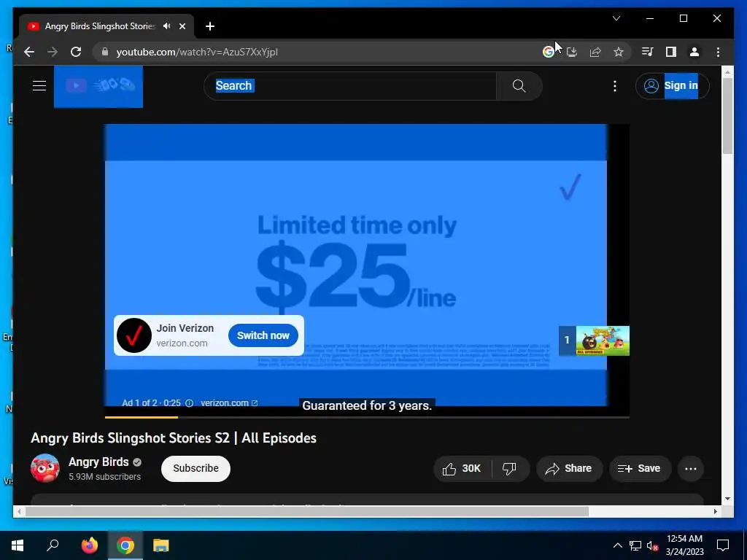Open the YouTube hamburger guide menu
This screenshot has width=747, height=560.
tap(39, 86)
